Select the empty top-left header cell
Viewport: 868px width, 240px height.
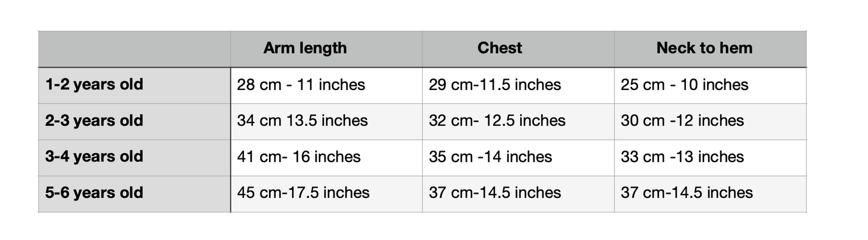(x=134, y=49)
